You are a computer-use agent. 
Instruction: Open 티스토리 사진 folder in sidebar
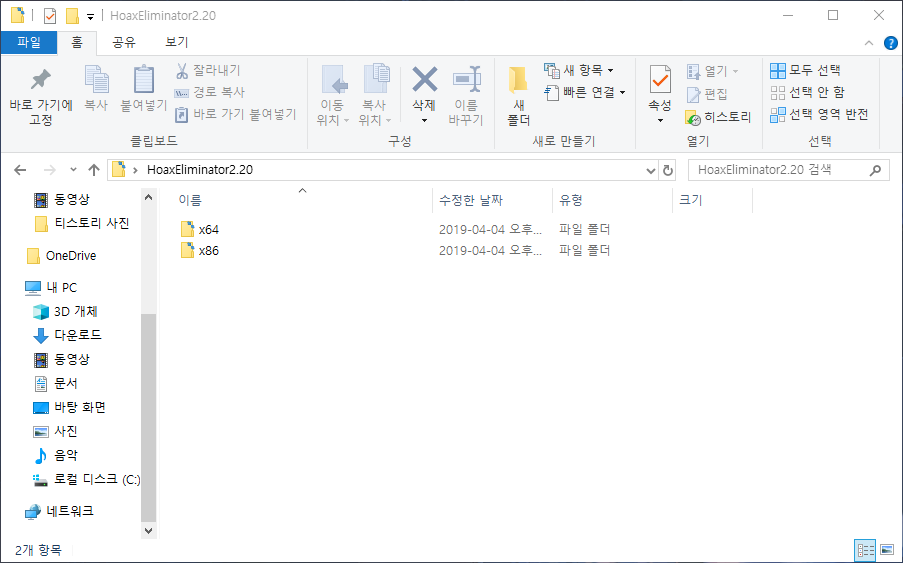click(x=82, y=223)
